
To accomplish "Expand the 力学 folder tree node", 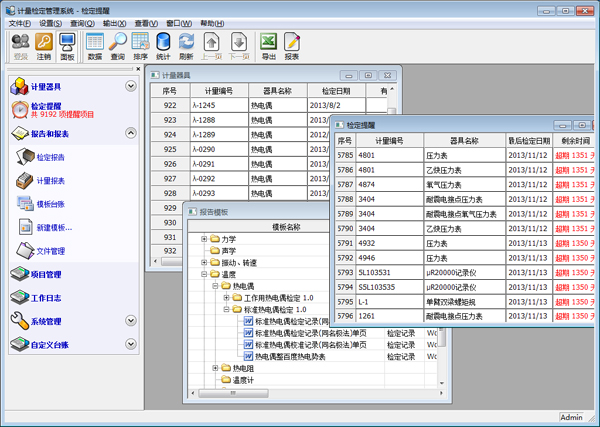I will pyautogui.click(x=204, y=239).
